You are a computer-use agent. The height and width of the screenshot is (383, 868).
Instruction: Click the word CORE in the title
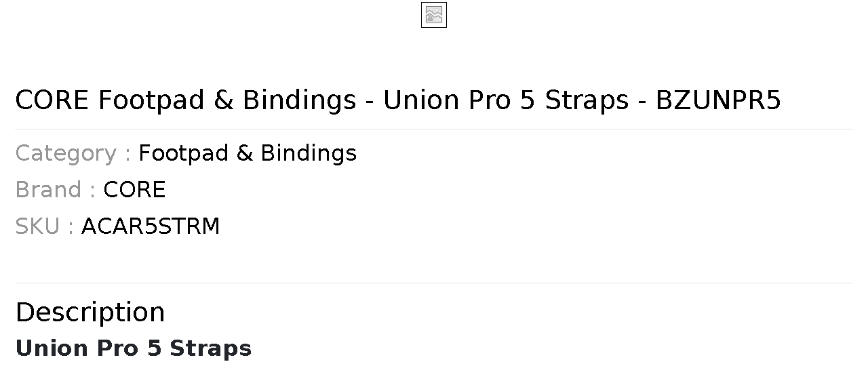click(x=52, y=100)
